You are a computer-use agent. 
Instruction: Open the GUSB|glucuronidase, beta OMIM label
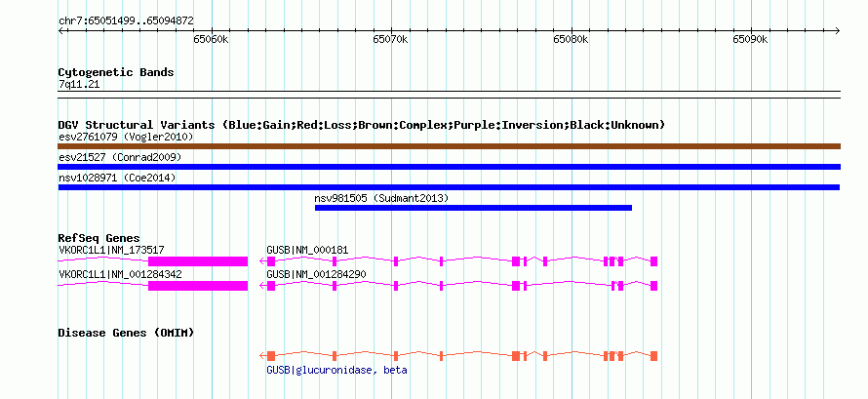336,370
